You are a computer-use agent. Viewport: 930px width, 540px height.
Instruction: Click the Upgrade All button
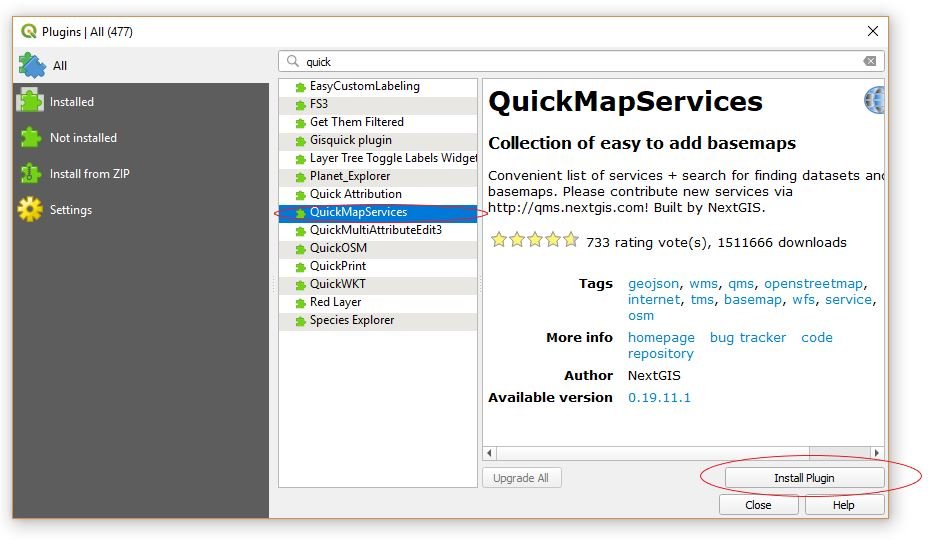521,478
